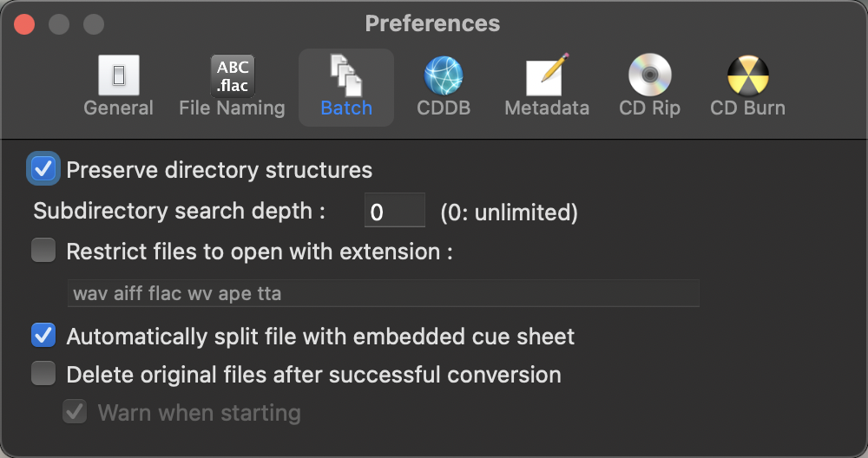868x458 pixels.
Task: Select the File Naming ABC .flac icon
Action: pos(233,75)
